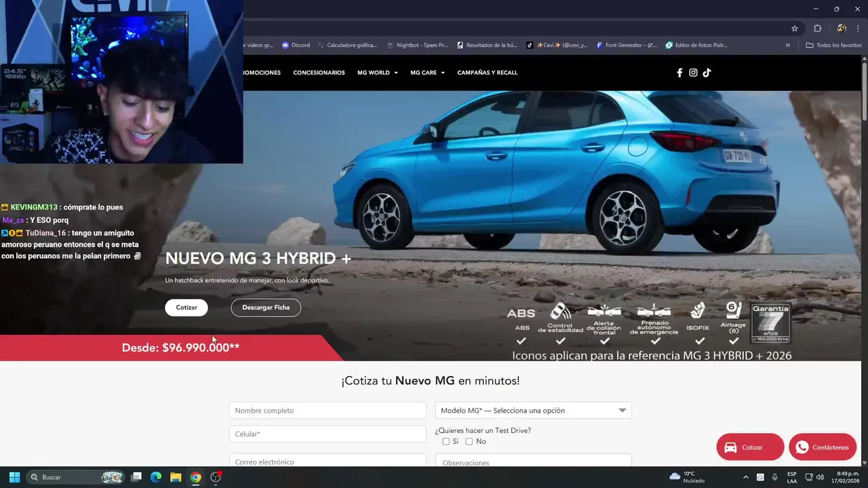Expand the Modelo MG selection dropdown
The width and height of the screenshot is (868, 488).
click(533, 410)
